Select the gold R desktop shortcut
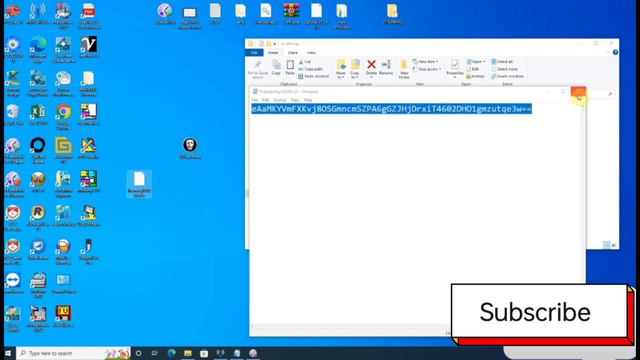 click(x=38, y=218)
